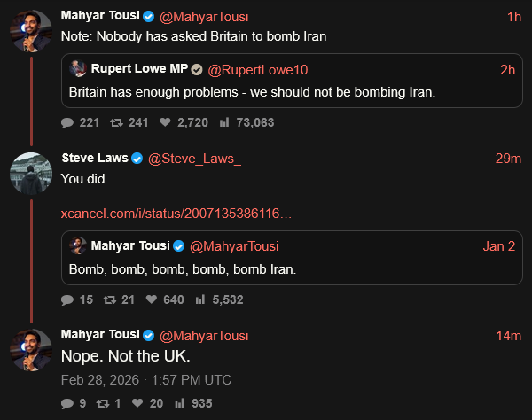Click the reply icon on Steve Laws tweet
Screen dimensions: 532x420
pos(67,300)
